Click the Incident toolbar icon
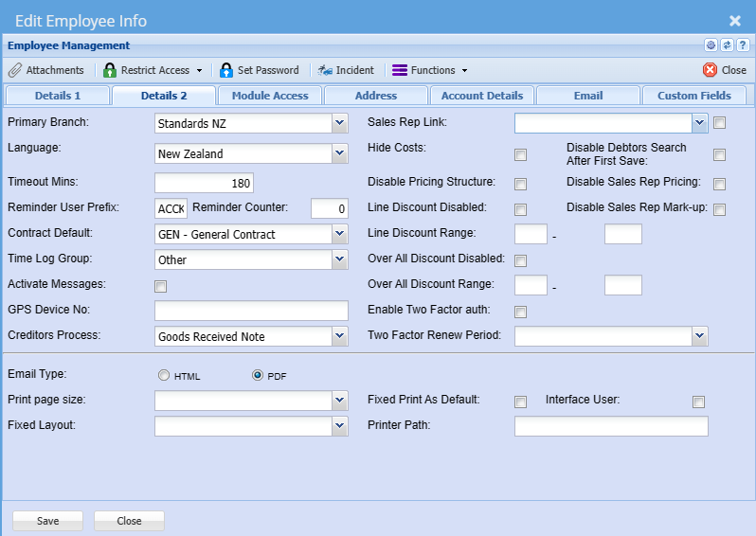Viewport: 756px width, 536px height. [325, 70]
